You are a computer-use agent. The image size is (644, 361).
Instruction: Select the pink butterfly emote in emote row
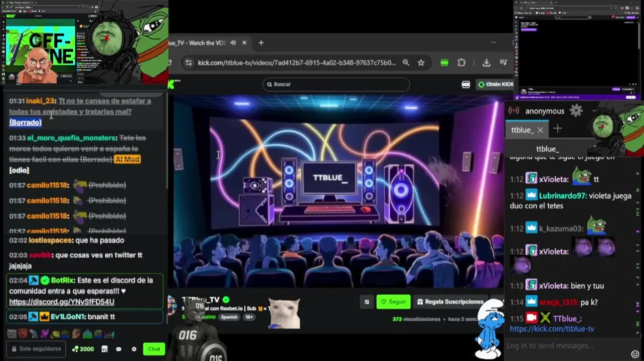point(44,334)
